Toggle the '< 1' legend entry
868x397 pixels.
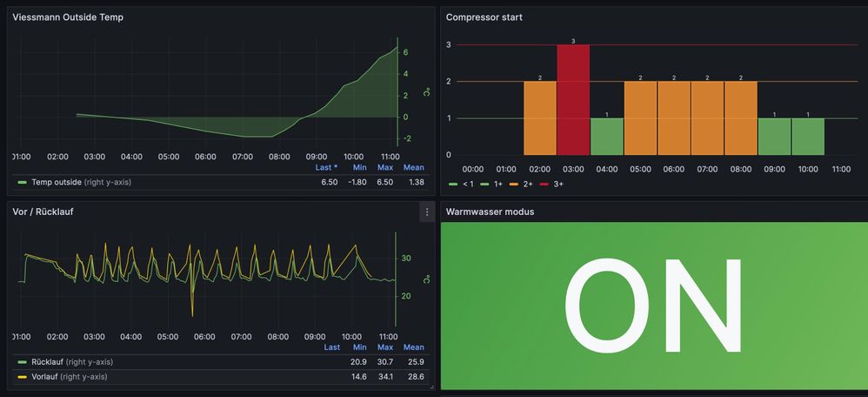tap(467, 184)
